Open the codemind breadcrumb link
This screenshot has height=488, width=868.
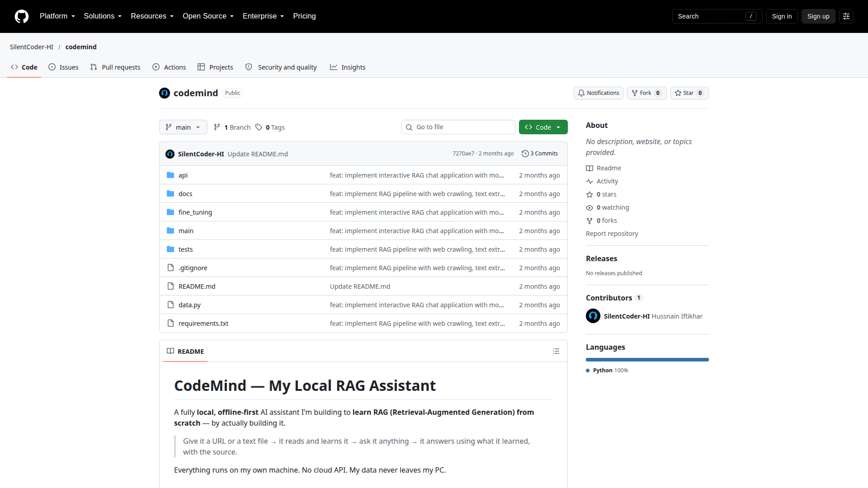click(81, 47)
